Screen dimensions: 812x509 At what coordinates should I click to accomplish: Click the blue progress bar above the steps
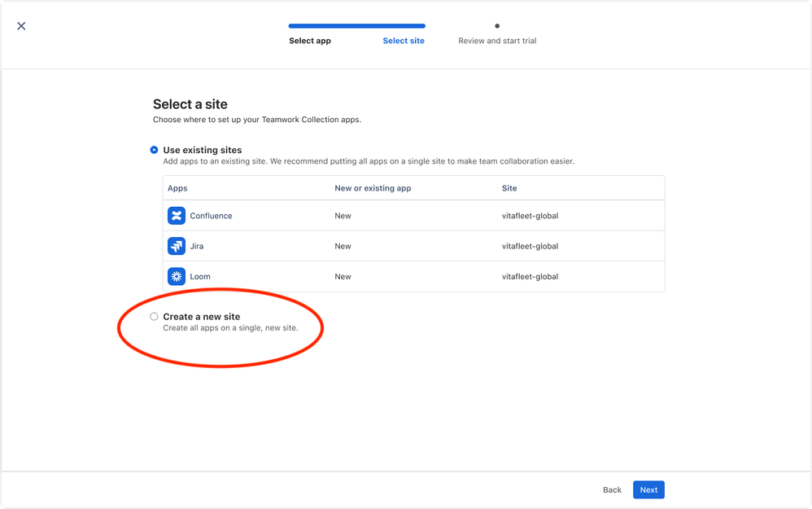[x=357, y=26]
